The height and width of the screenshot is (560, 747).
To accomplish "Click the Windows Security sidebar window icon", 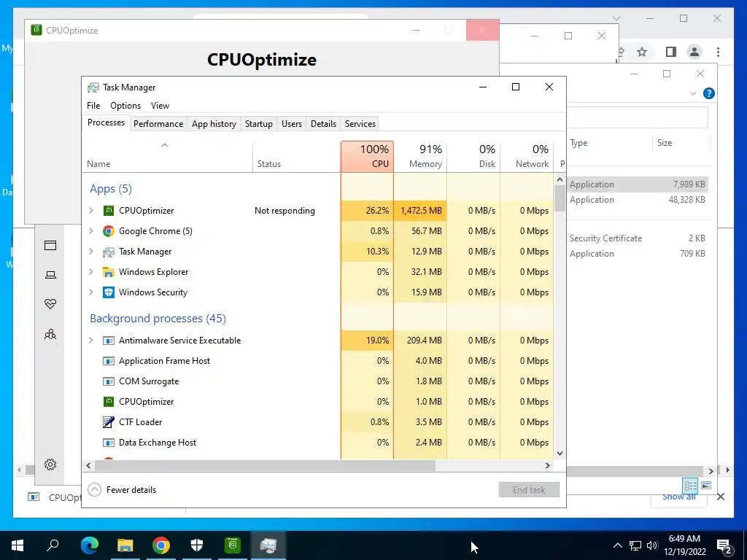I will coord(50,245).
